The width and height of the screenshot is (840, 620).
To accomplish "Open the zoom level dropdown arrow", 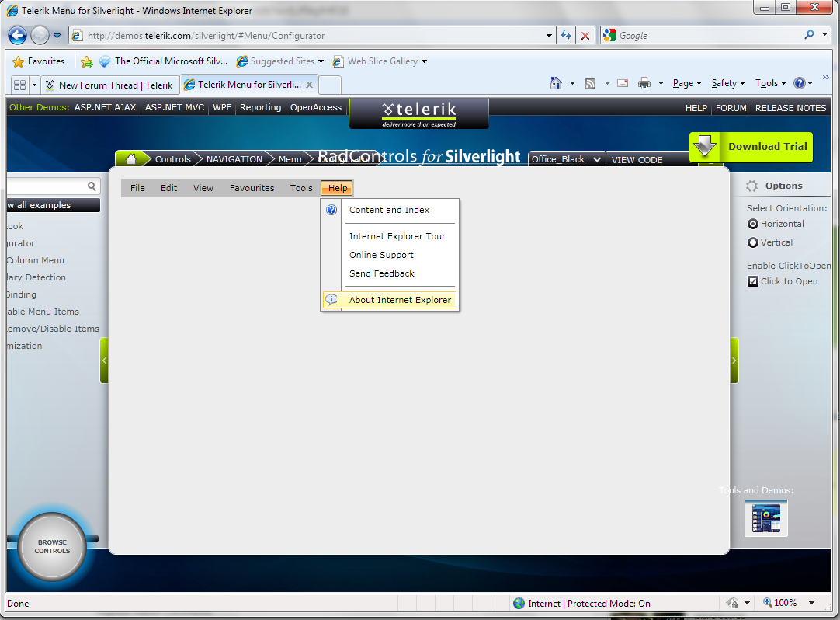I will click(811, 603).
